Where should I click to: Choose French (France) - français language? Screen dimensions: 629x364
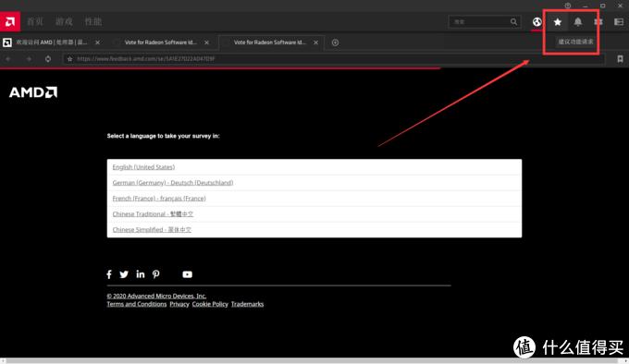click(x=159, y=199)
